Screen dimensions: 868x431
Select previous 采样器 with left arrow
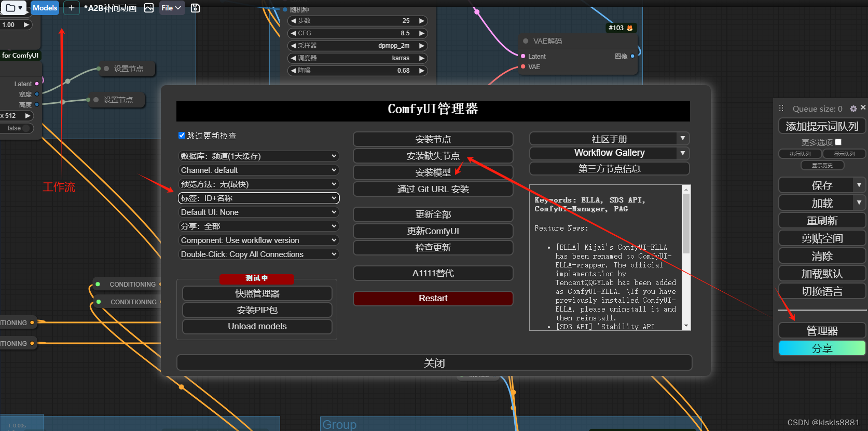pos(294,46)
